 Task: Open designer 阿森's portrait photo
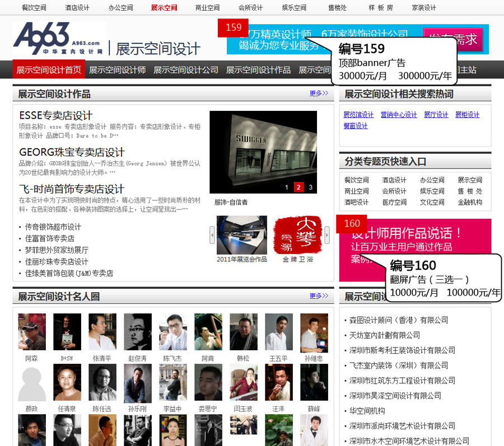click(x=32, y=332)
